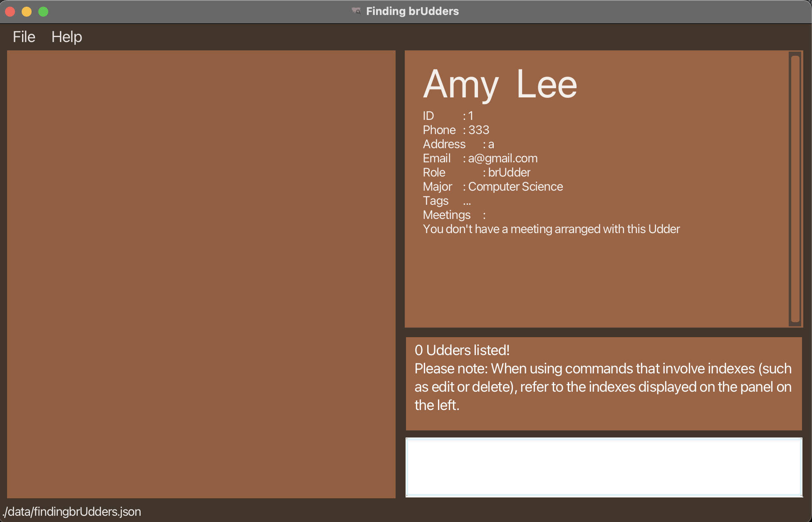Click the ./data/findingbrUdders.json status bar path
The height and width of the screenshot is (522, 812).
[72, 512]
